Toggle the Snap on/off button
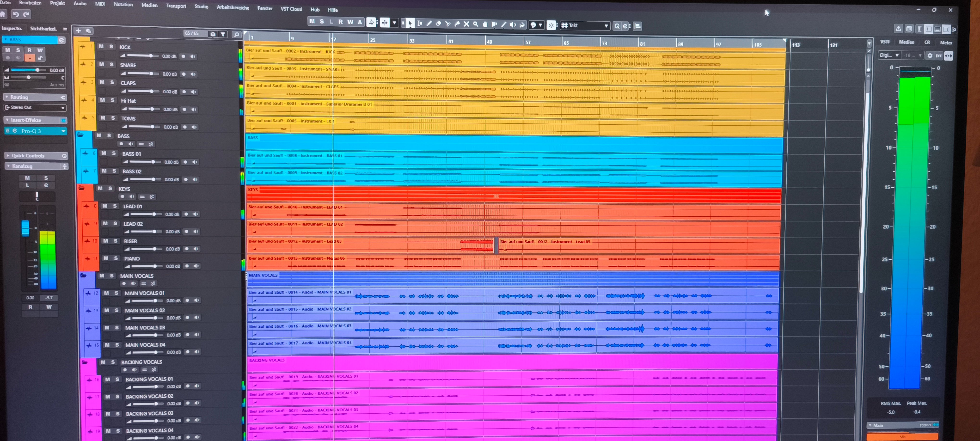The width and height of the screenshot is (980, 441). point(551,25)
